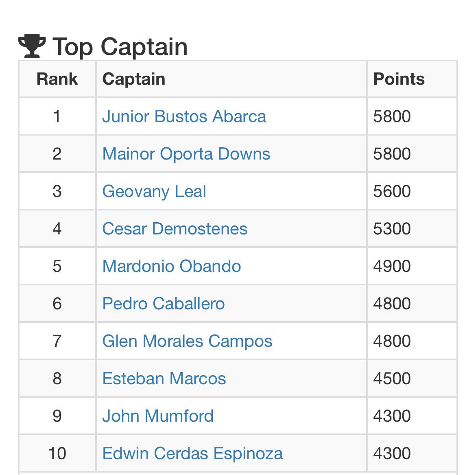Open Esteban Marcos captain profile

(164, 379)
